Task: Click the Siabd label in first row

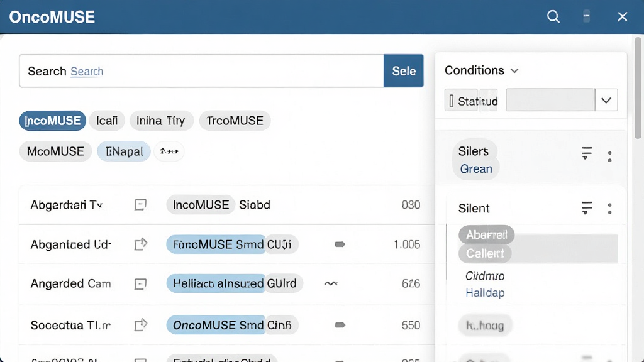Action: click(x=255, y=205)
